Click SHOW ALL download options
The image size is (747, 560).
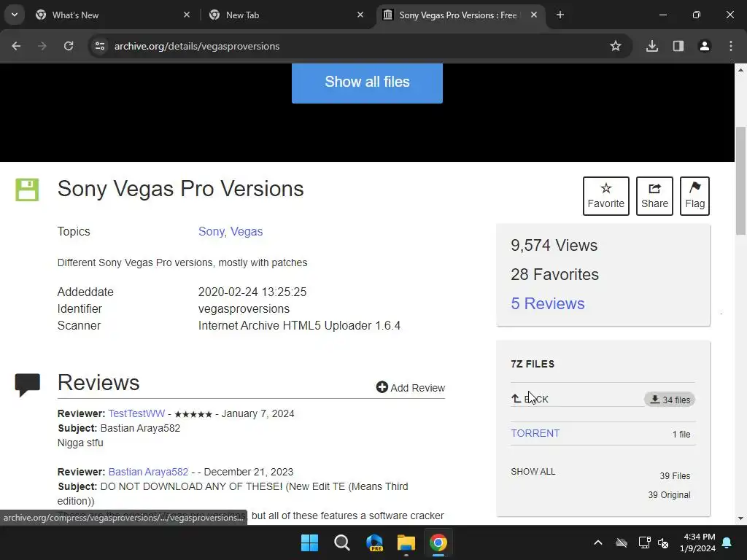pyautogui.click(x=533, y=472)
